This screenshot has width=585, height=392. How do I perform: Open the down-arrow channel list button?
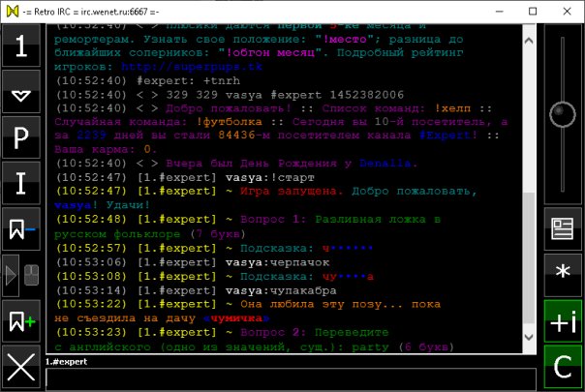(x=21, y=92)
